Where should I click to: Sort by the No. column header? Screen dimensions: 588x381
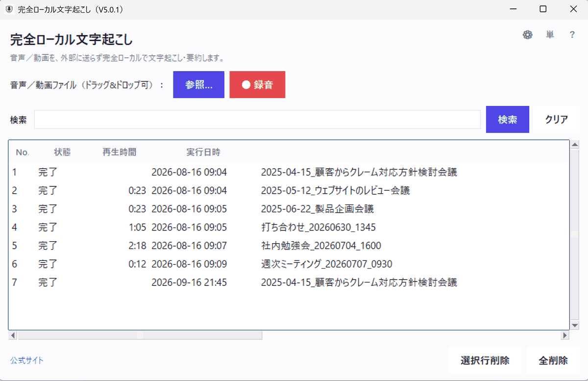23,152
